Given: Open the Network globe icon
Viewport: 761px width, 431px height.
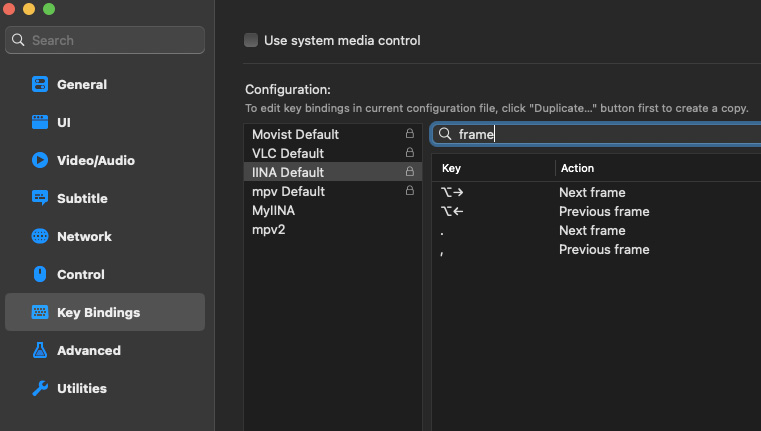Looking at the screenshot, I should pos(40,237).
